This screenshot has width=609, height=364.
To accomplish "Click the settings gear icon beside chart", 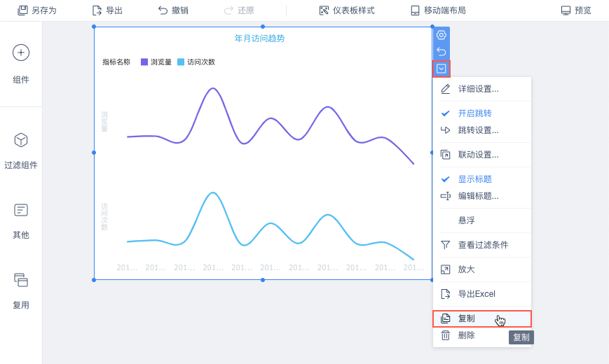I will [442, 35].
